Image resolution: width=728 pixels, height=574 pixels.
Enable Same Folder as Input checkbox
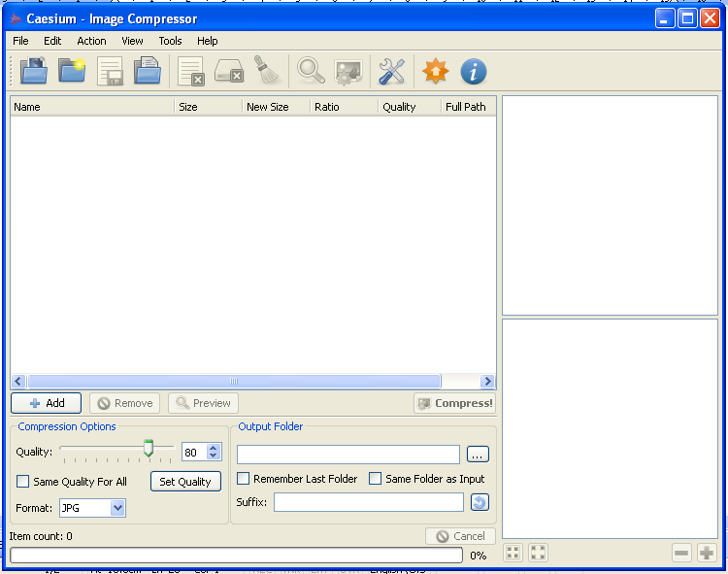tap(375, 478)
